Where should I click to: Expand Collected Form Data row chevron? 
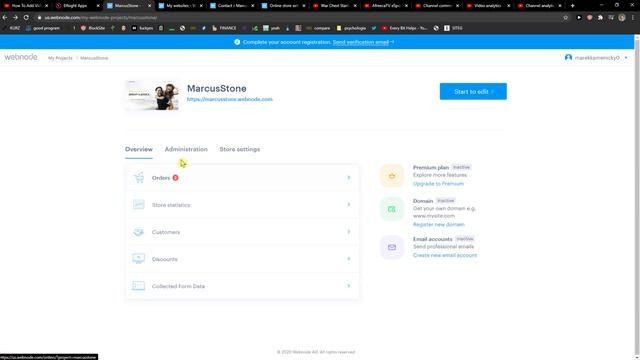349,286
